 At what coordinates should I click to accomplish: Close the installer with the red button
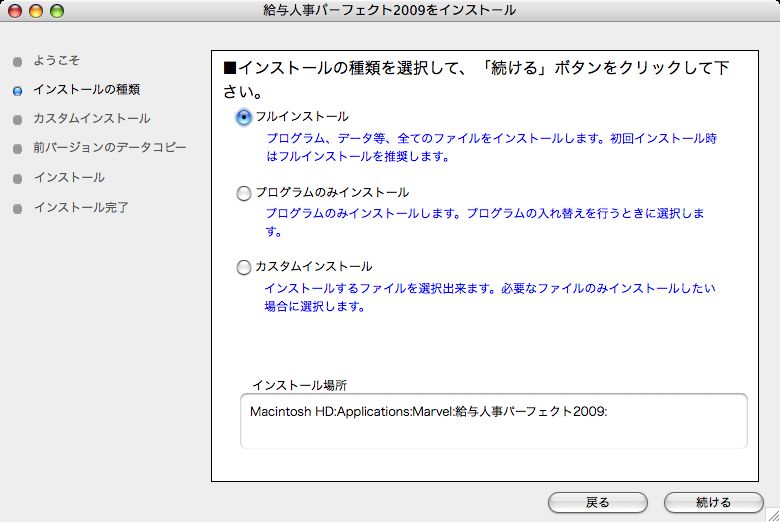pyautogui.click(x=15, y=10)
